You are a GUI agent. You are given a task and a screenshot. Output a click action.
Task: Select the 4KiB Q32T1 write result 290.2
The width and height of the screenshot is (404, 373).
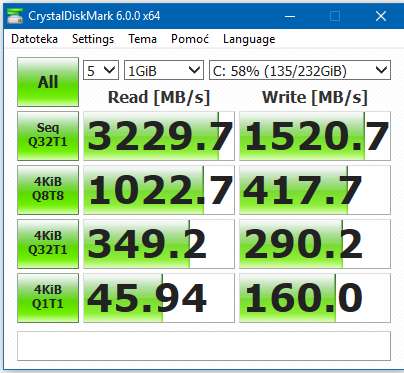click(315, 244)
